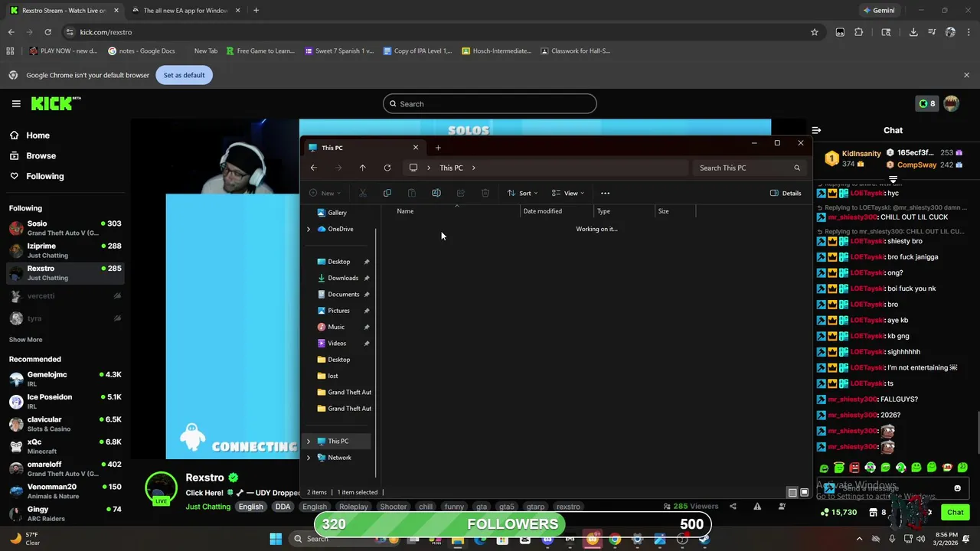The height and width of the screenshot is (551, 980).
Task: Open Steam from the taskbar
Action: coord(704,539)
